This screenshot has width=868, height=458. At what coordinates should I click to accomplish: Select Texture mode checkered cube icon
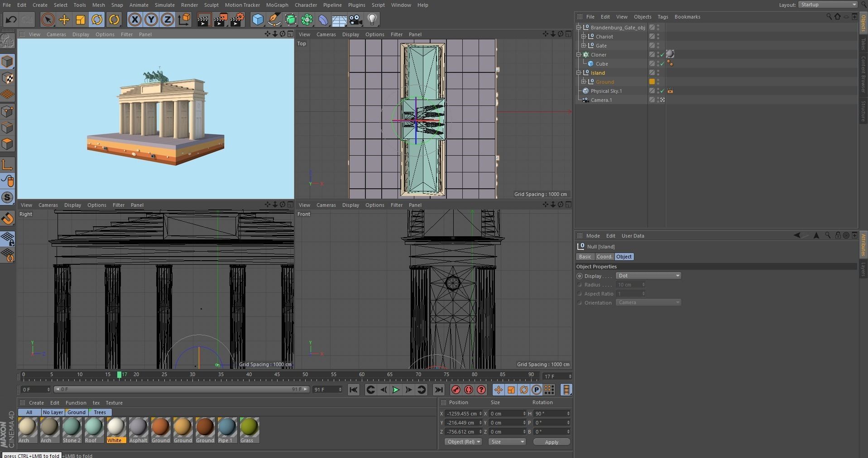click(x=8, y=78)
